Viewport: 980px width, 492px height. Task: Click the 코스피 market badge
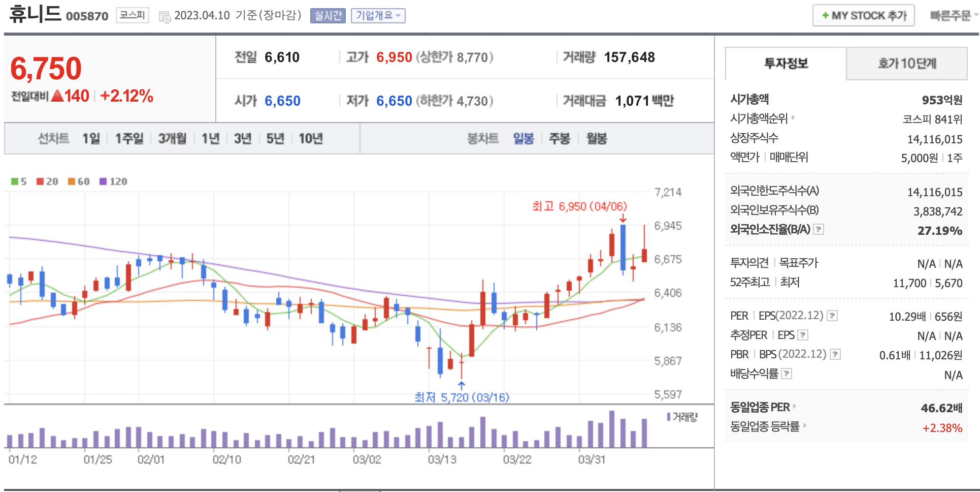tap(132, 15)
